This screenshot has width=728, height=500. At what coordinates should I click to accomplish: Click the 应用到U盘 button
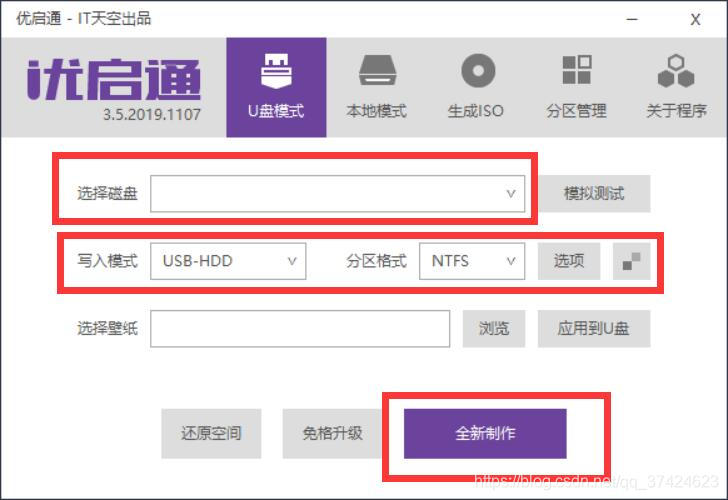(x=594, y=329)
